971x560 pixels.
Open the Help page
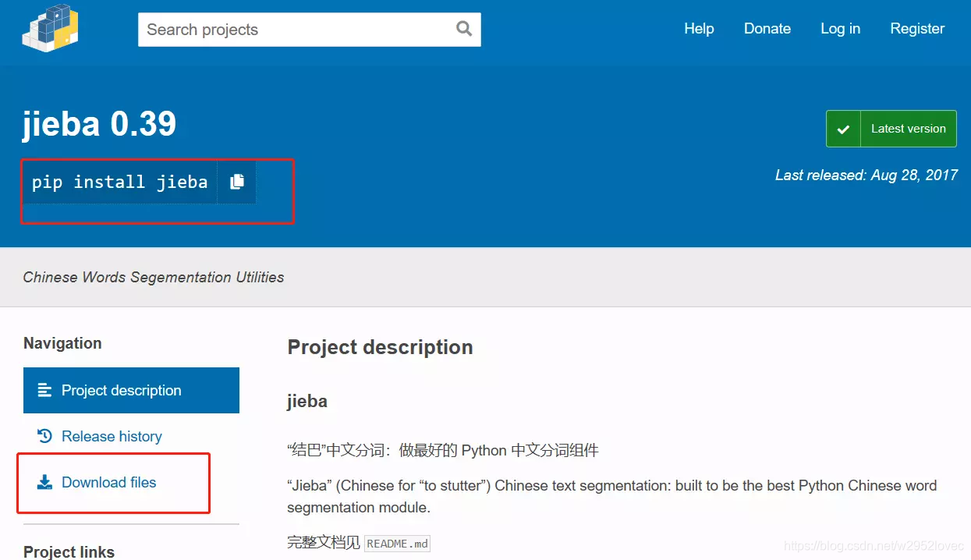(x=699, y=29)
